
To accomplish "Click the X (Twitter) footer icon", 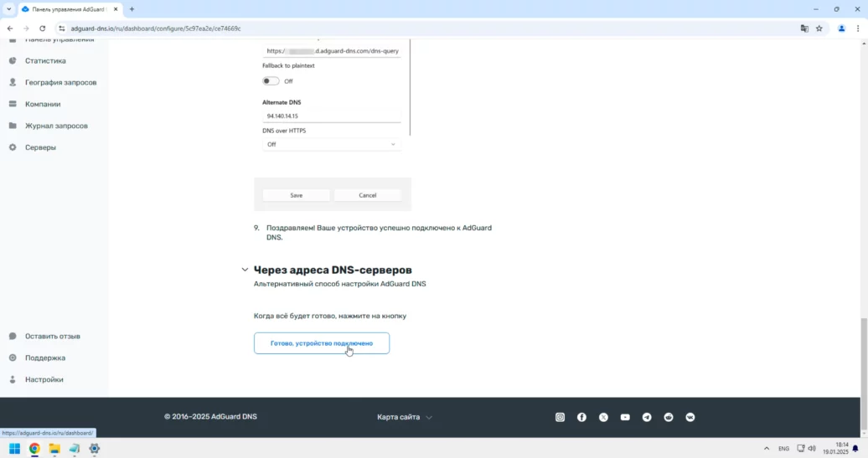I will point(603,417).
